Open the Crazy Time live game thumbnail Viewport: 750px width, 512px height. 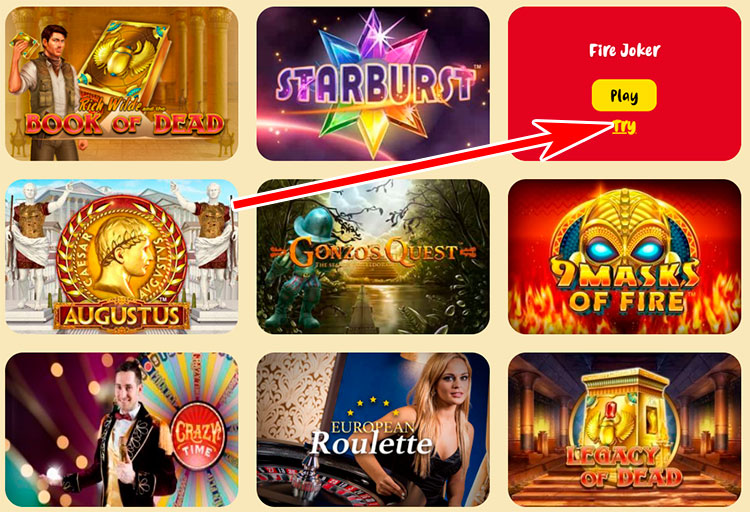[121, 430]
